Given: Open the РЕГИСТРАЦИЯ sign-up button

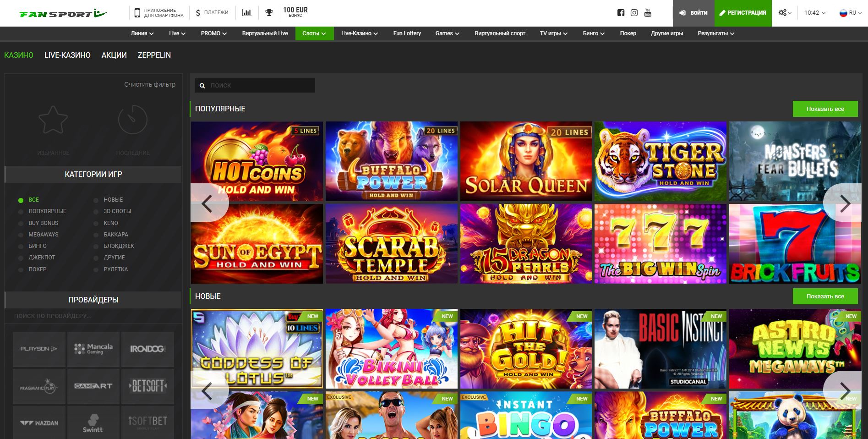Looking at the screenshot, I should 743,13.
